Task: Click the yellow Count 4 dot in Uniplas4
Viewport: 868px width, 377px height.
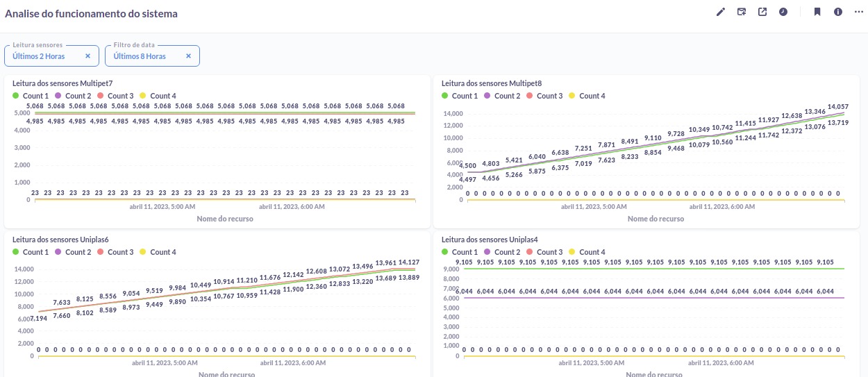Action: (x=573, y=252)
